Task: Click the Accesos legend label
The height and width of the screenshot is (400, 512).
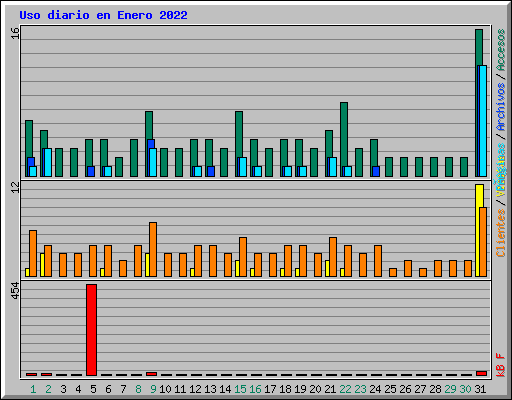Action: [x=501, y=50]
